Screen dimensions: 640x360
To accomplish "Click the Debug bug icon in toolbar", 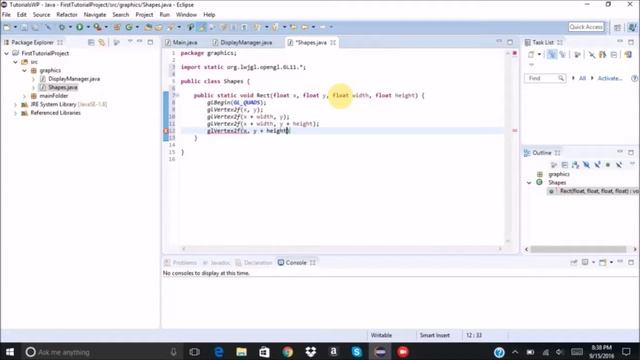I will coord(62,27).
